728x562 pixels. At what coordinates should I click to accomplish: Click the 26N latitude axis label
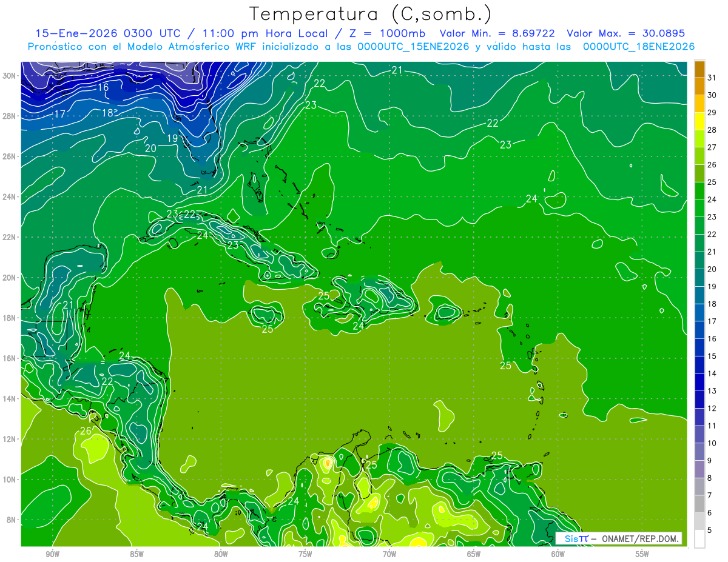coord(10,156)
